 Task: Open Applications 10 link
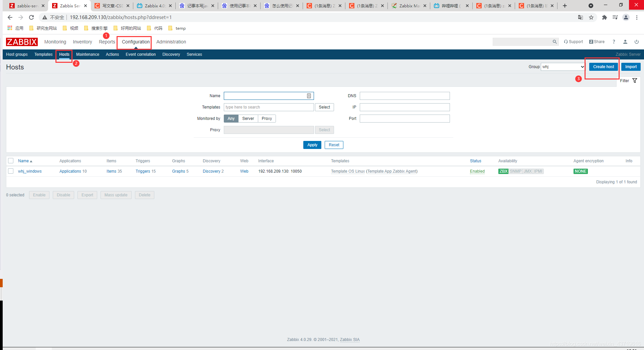[73, 171]
